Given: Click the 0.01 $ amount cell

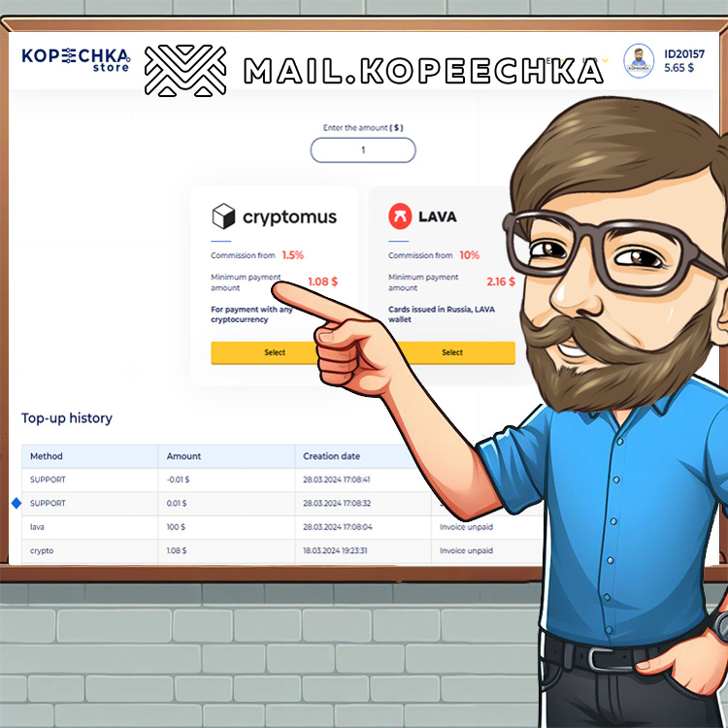Looking at the screenshot, I should point(177,503).
